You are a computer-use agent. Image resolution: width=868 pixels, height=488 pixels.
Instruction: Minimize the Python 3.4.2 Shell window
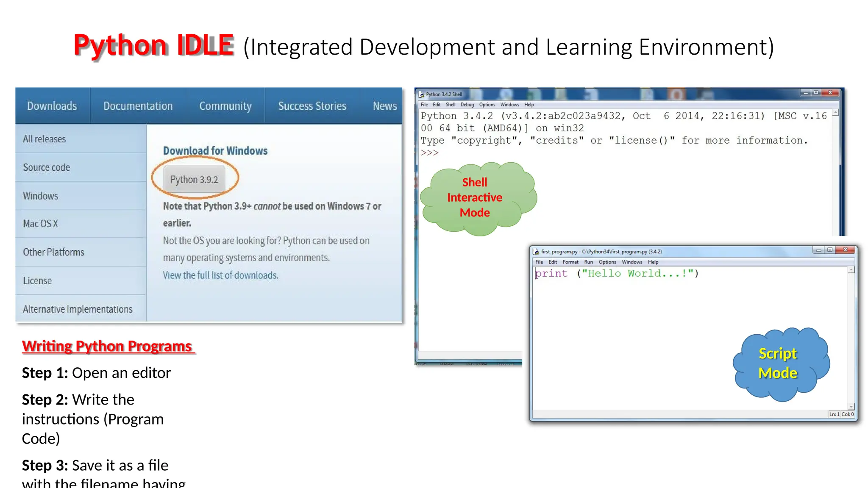coord(805,93)
